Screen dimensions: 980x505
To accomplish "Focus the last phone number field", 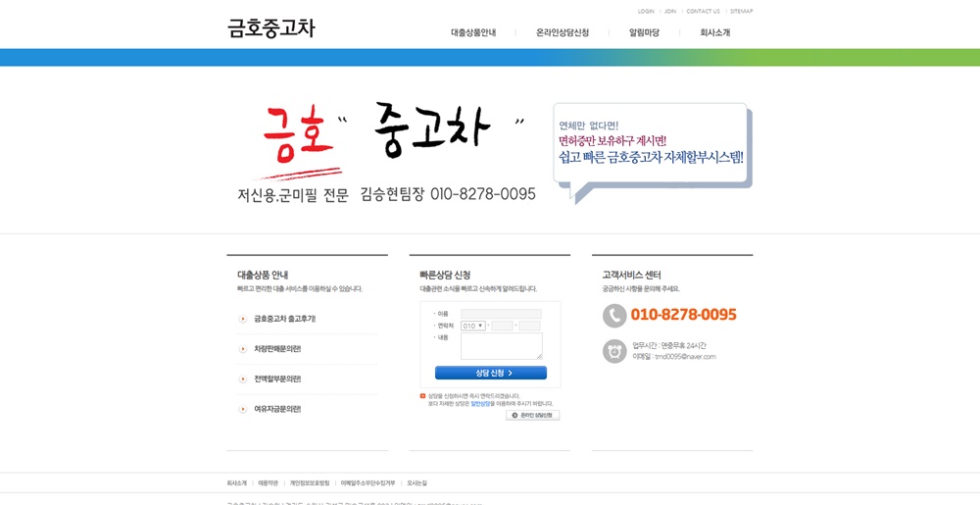I will coord(530,326).
